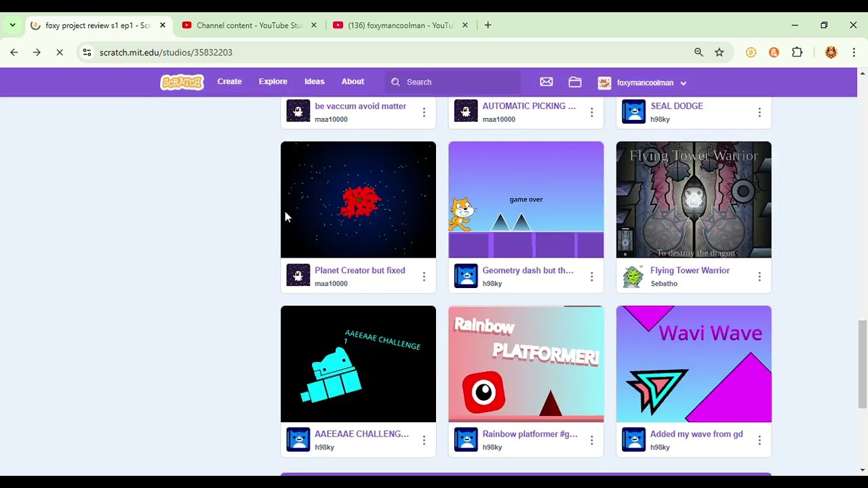868x488 pixels.
Task: Click the yellow coin extension icon
Action: 751,52
